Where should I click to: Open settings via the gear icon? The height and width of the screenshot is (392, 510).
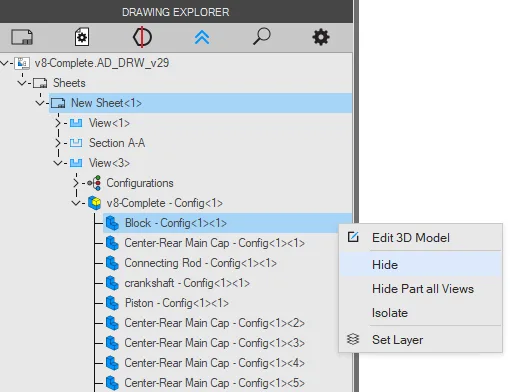[x=321, y=37]
